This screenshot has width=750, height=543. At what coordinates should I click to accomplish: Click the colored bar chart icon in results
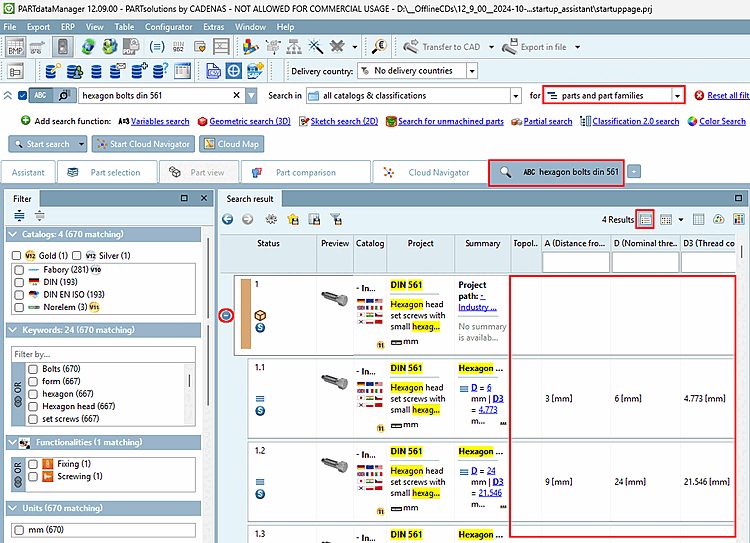pyautogui.click(x=739, y=220)
